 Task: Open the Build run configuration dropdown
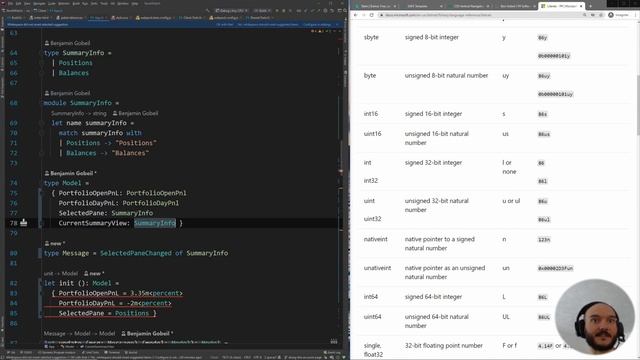point(262,11)
